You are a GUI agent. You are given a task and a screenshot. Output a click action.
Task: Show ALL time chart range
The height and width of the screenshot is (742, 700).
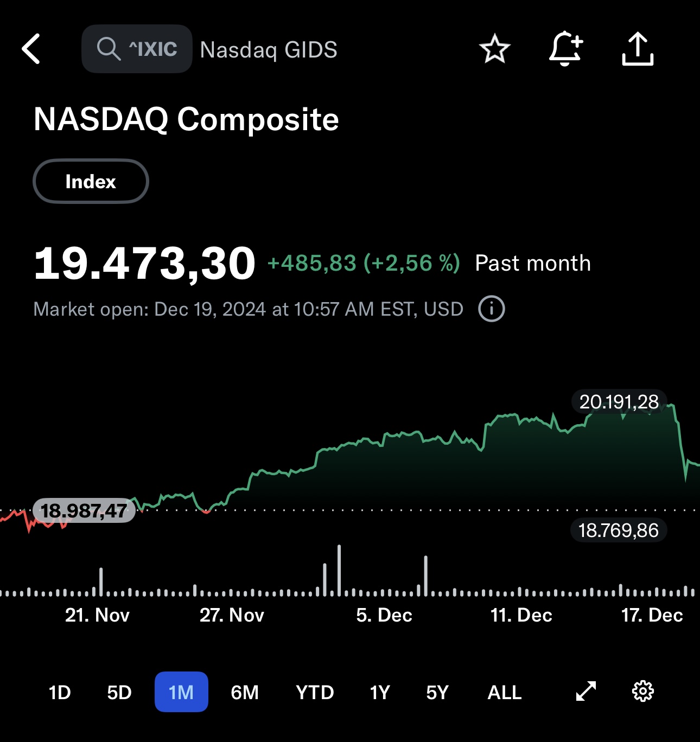505,692
